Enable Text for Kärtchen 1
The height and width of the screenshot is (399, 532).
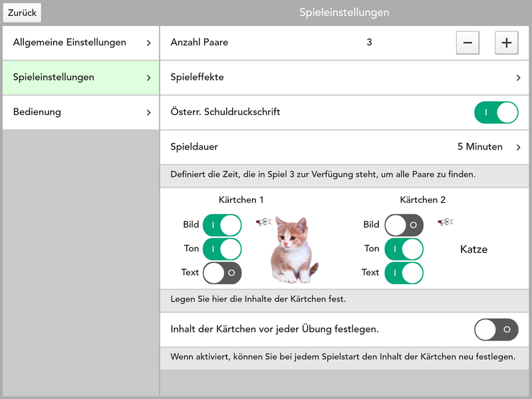point(221,273)
